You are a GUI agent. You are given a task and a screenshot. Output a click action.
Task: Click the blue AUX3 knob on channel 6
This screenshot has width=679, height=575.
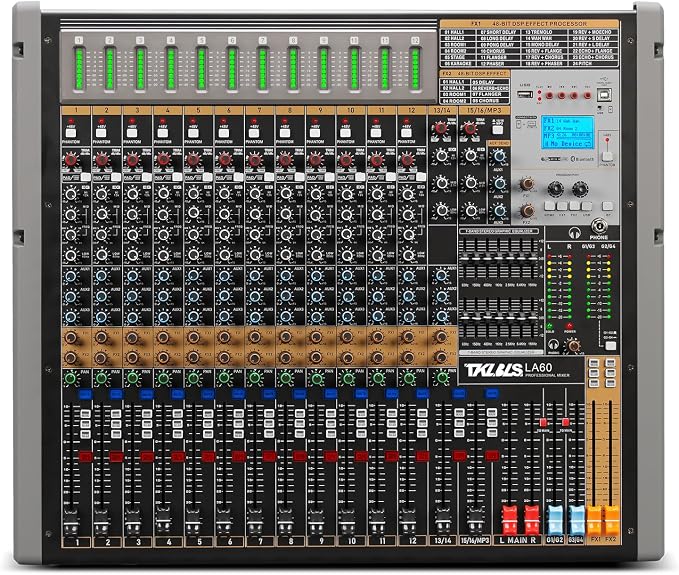[x=224, y=317]
